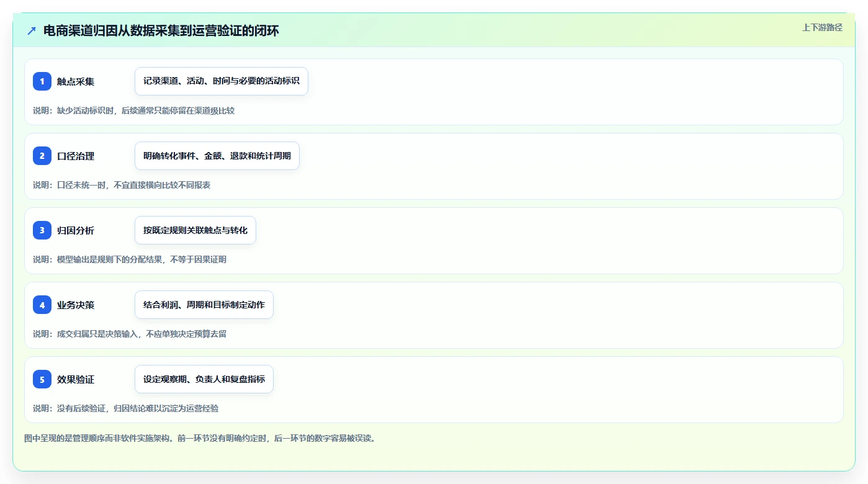Click the arrow icon beside the title

tap(32, 30)
